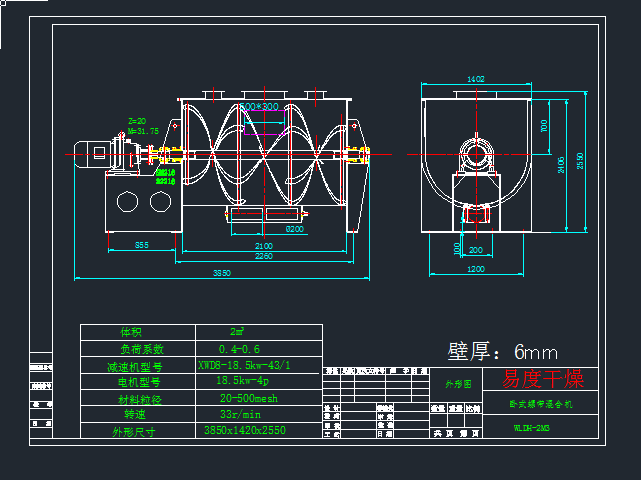
Task: Click the 2100 dimension under the mixer
Action: tap(264, 245)
